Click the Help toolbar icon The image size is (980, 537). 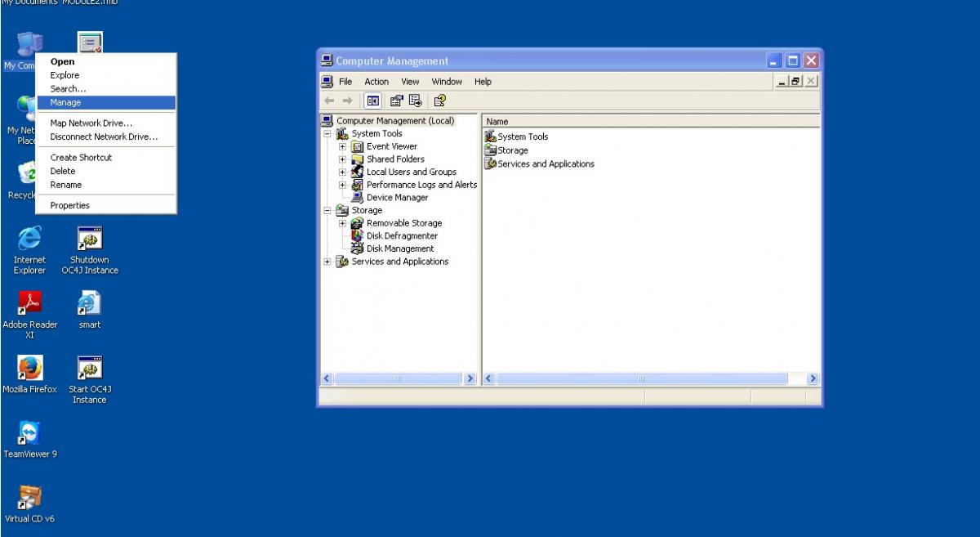439,101
